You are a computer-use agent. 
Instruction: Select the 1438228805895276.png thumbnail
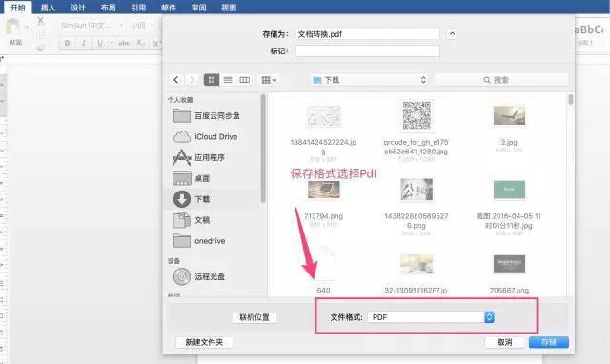coord(417,190)
